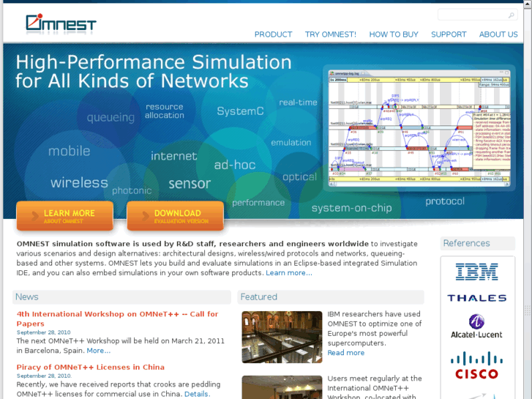Click the Alcatel-Lucent logo in References

click(476, 326)
